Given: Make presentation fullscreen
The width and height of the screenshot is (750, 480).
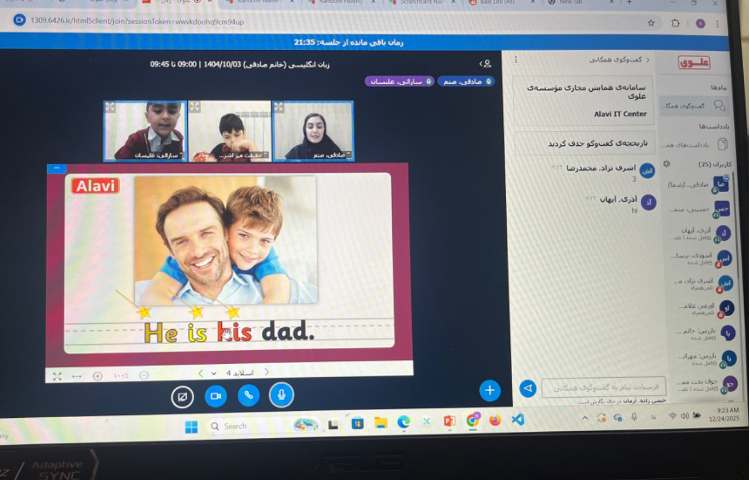Looking at the screenshot, I should [57, 376].
